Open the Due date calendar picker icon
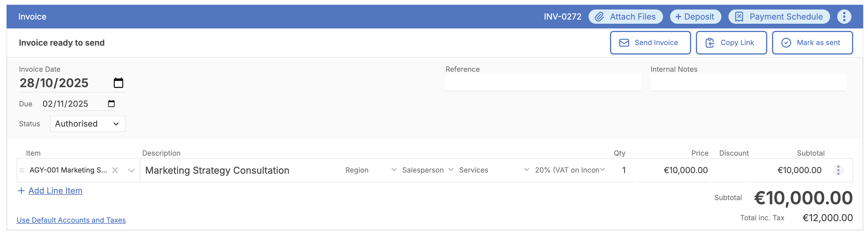This screenshot has width=868, height=236. point(111,103)
